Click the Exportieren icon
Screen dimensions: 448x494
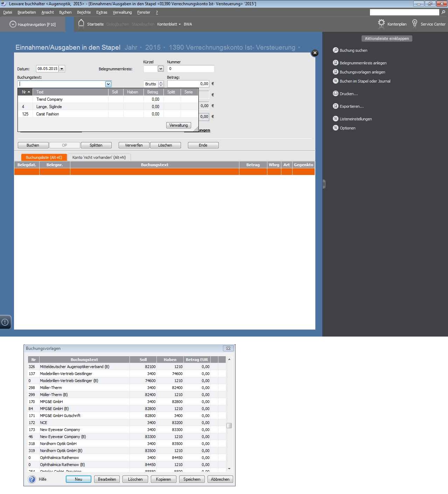(335, 106)
